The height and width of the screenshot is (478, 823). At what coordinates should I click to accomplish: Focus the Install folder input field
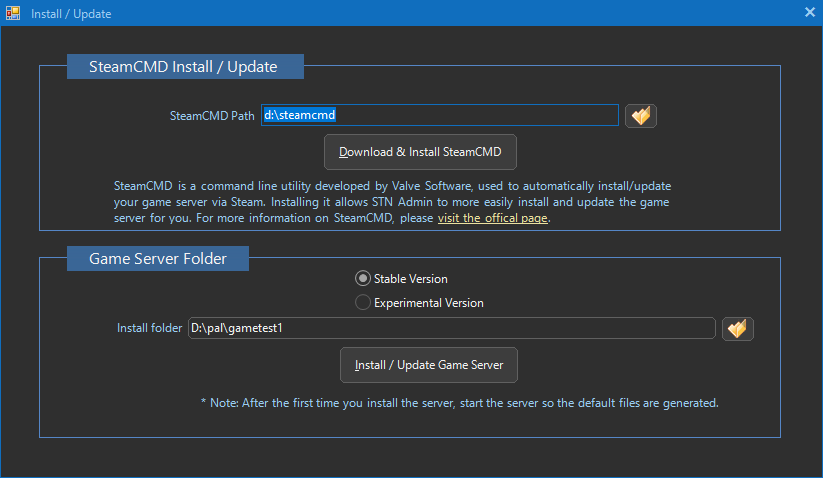pos(452,328)
